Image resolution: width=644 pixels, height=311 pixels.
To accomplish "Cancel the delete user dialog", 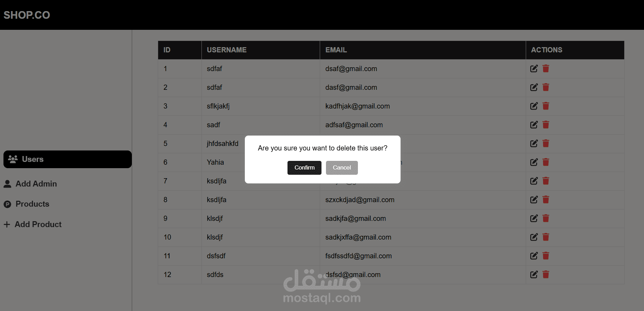I will click(x=342, y=167).
